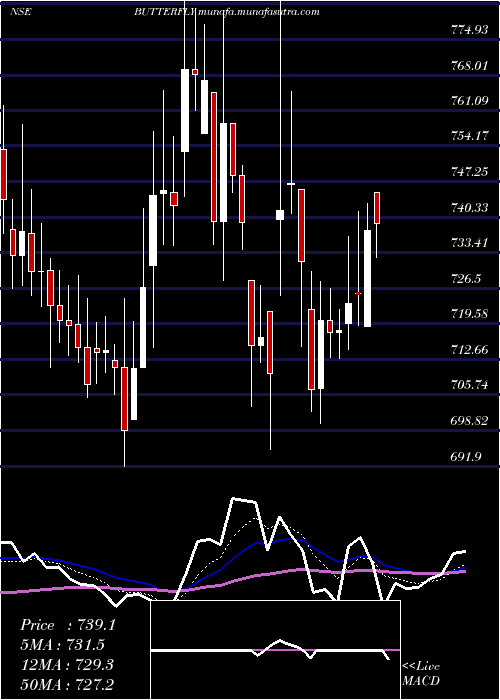This screenshot has height=700, width=500.
Task: Click the NSE exchange label
Action: (20, 12)
